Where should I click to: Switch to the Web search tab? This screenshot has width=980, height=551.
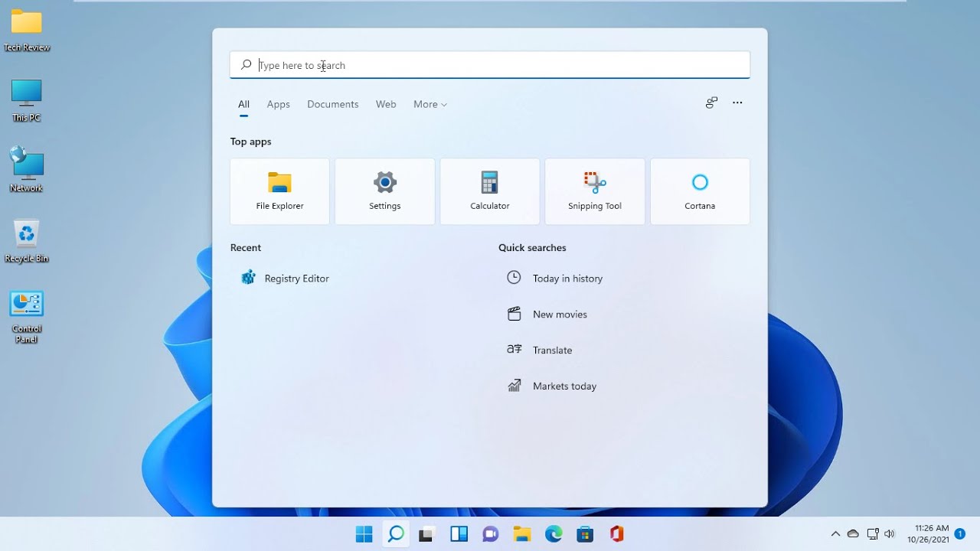[x=386, y=104]
